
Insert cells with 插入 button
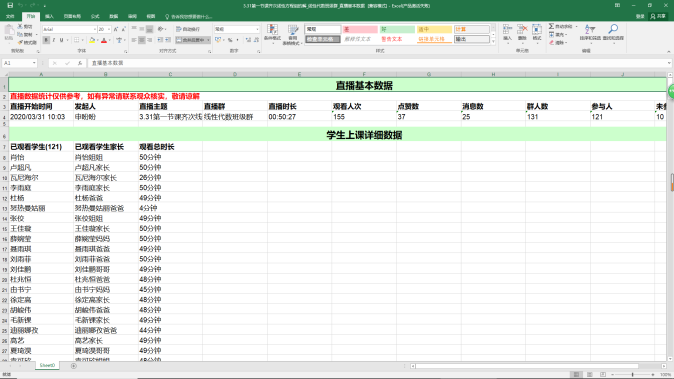[507, 33]
